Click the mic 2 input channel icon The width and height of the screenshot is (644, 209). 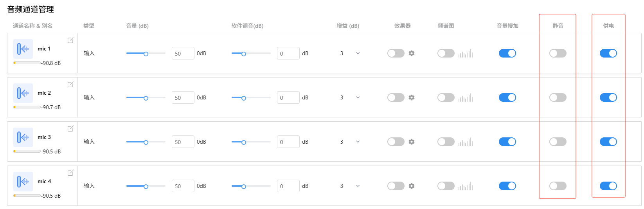(x=23, y=93)
